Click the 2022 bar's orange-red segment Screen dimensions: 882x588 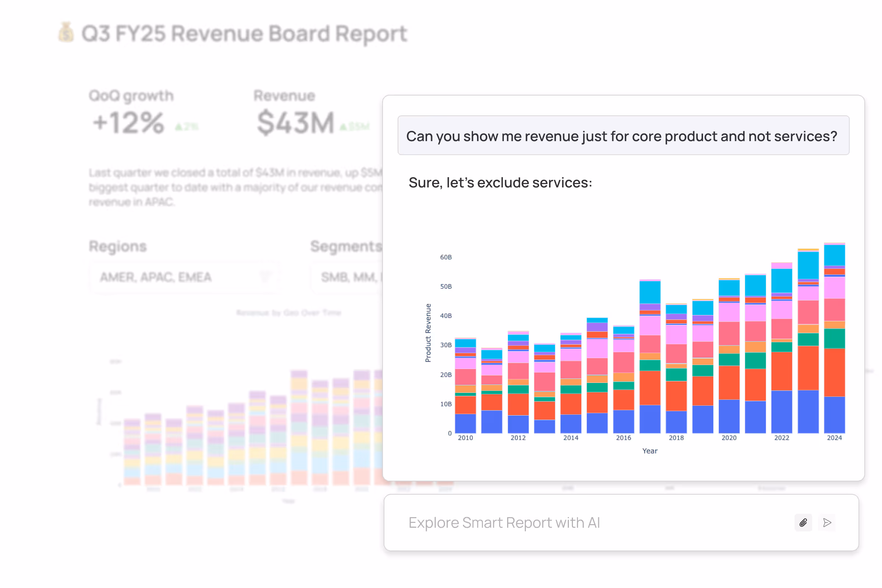[x=782, y=371]
